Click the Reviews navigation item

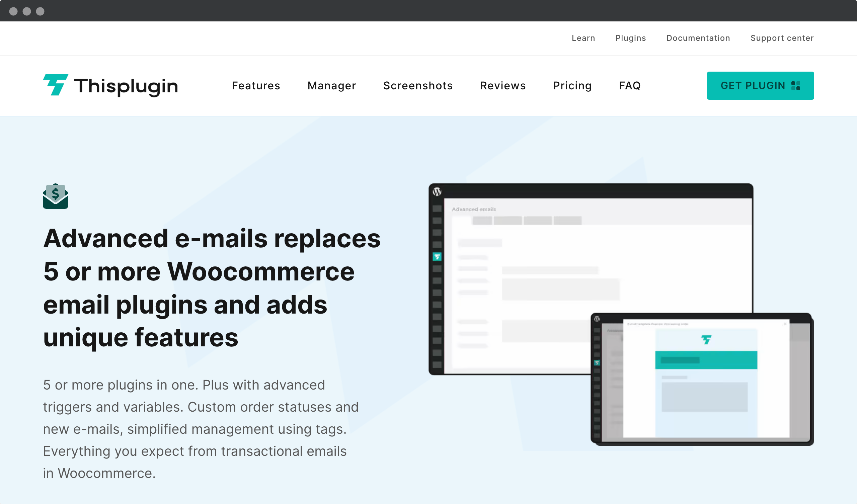[x=503, y=85]
